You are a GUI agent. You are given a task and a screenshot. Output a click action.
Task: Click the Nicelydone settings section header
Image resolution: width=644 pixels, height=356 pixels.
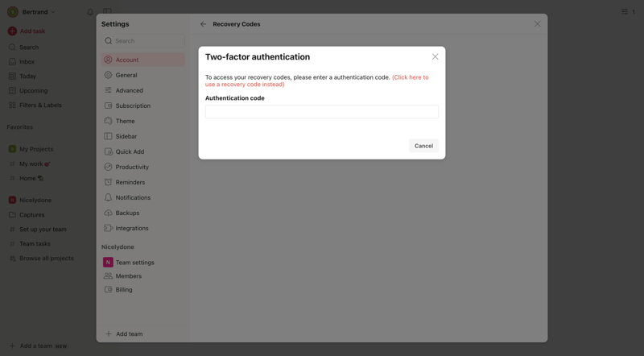118,246
